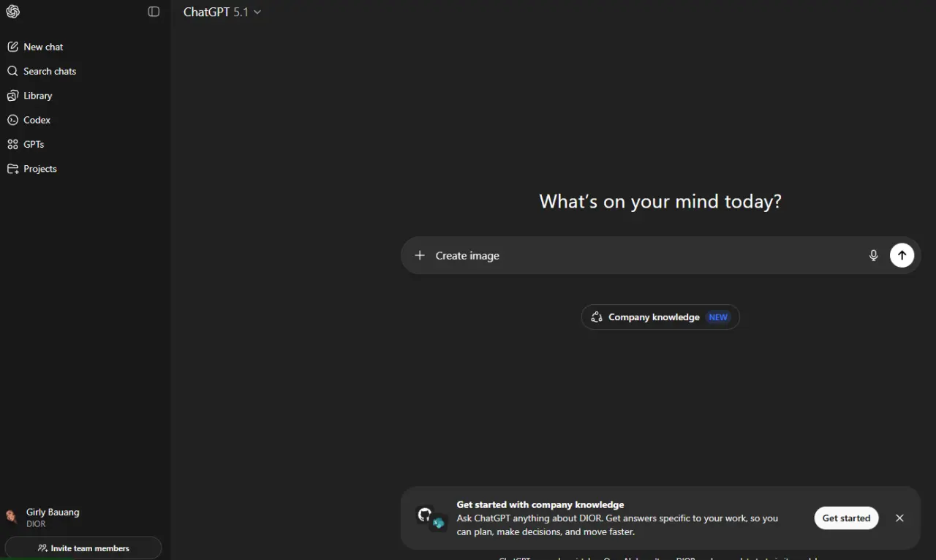
Task: Send the prompt with the up arrow button
Action: [x=902, y=255]
